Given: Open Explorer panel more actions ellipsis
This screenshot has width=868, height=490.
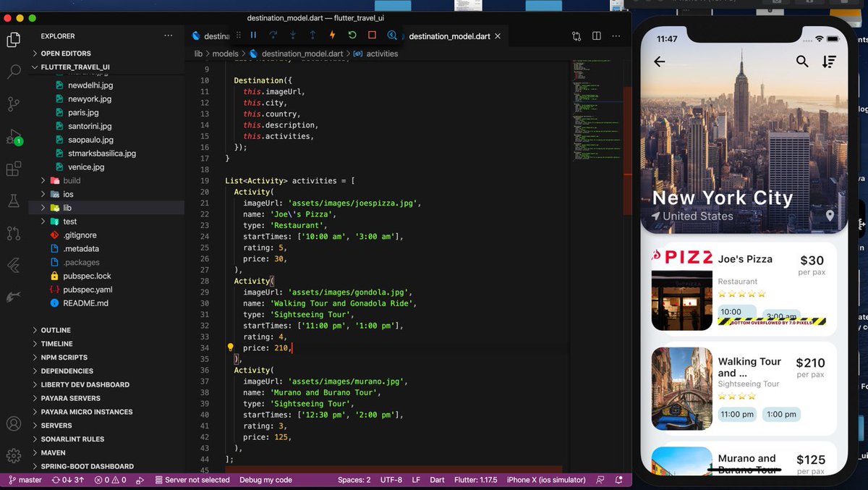Looking at the screenshot, I should click(x=169, y=35).
